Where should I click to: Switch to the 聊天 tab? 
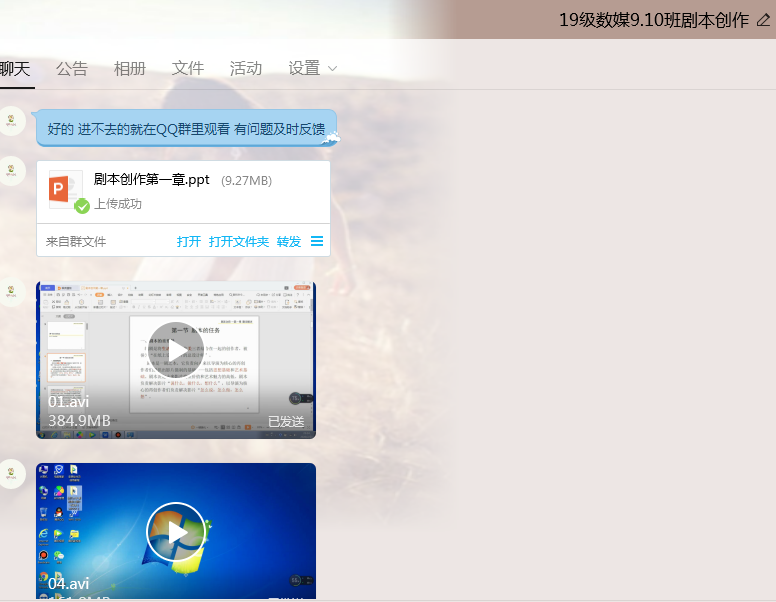click(x=15, y=68)
